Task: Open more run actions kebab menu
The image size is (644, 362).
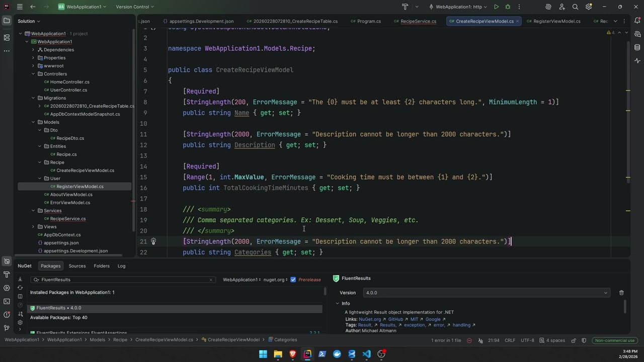Action: pyautogui.click(x=519, y=7)
